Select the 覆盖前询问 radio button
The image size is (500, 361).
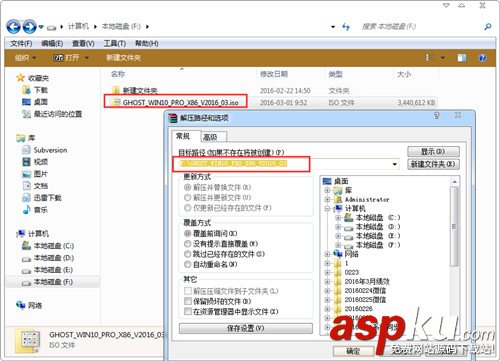(188, 233)
